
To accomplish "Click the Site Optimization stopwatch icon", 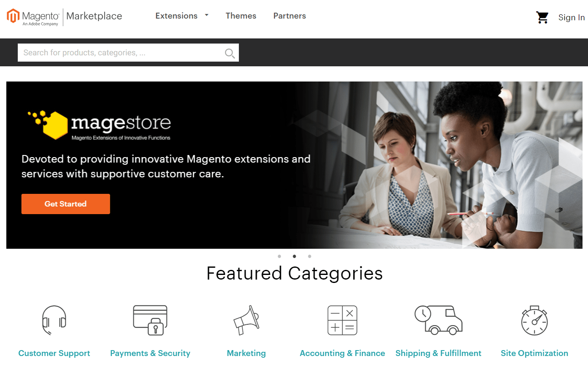I will 534,320.
